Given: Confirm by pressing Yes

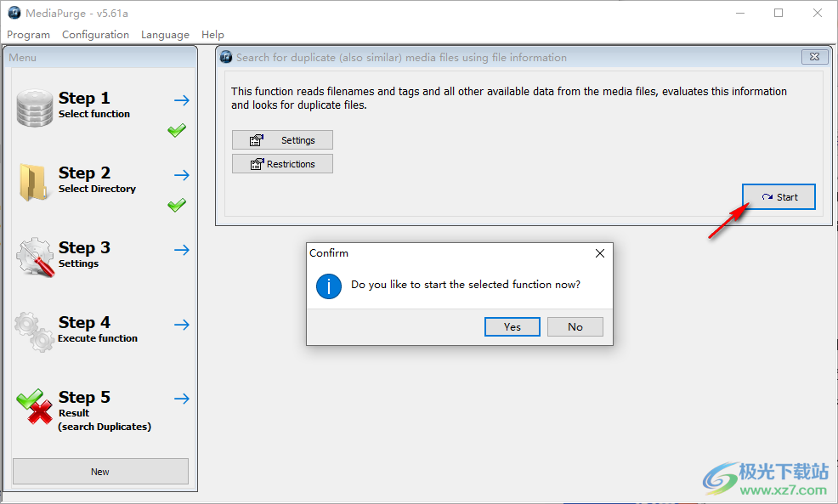Looking at the screenshot, I should (x=512, y=327).
